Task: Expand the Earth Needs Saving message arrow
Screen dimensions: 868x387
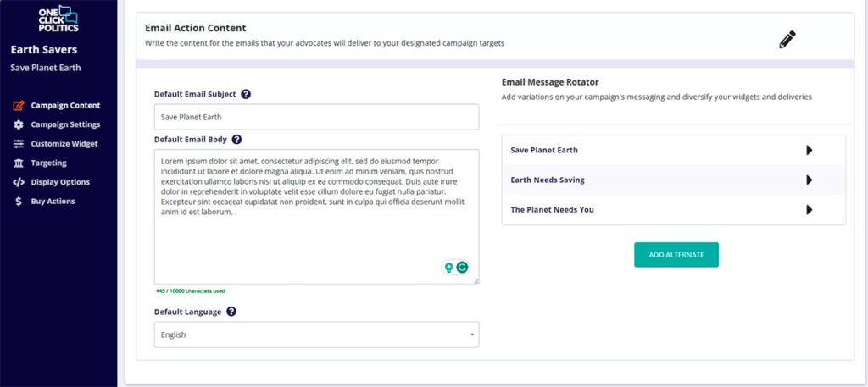Action: point(809,180)
